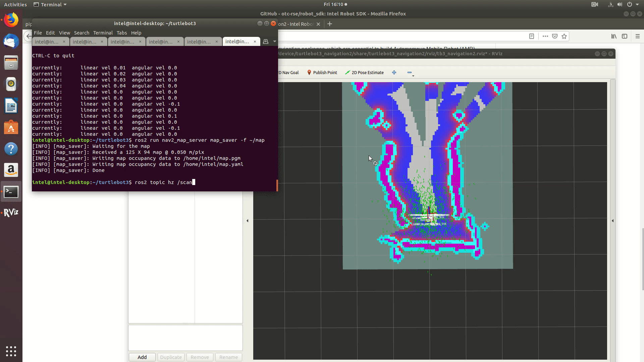
Task: Open Terminal app menu in top bar
Action: [50, 4]
